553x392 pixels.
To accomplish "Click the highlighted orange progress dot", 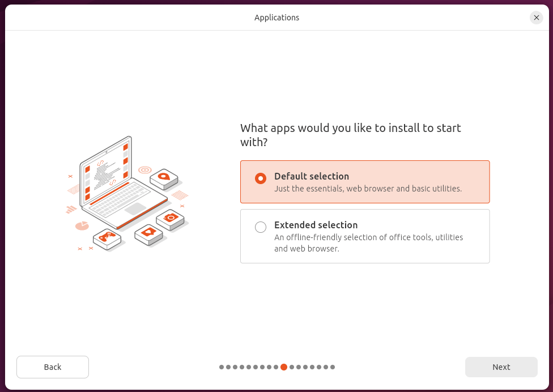I will (284, 367).
